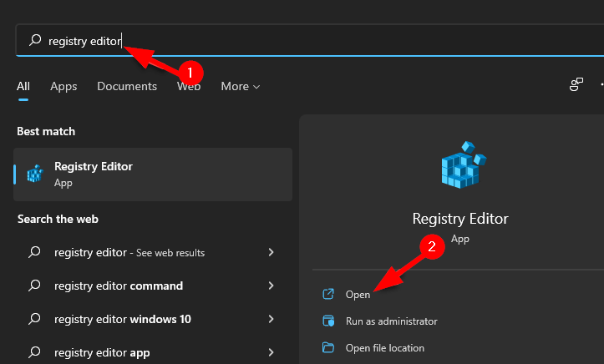This screenshot has width=604, height=364.
Task: Choose Open file location
Action: click(385, 348)
